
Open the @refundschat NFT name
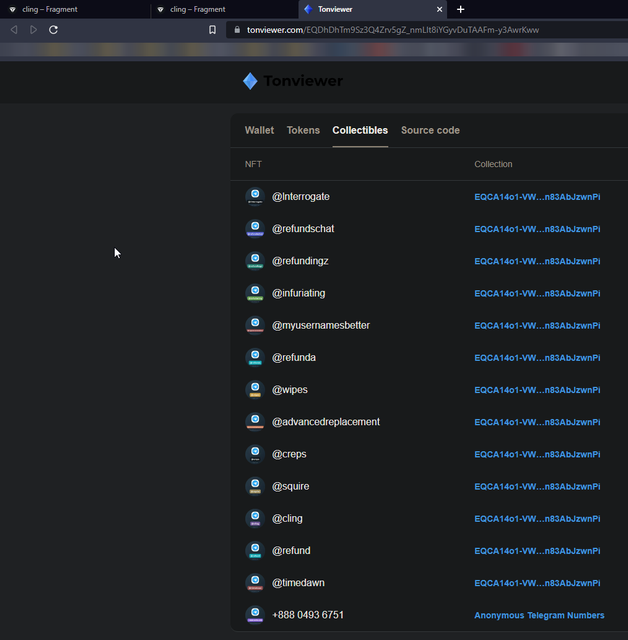(x=303, y=229)
